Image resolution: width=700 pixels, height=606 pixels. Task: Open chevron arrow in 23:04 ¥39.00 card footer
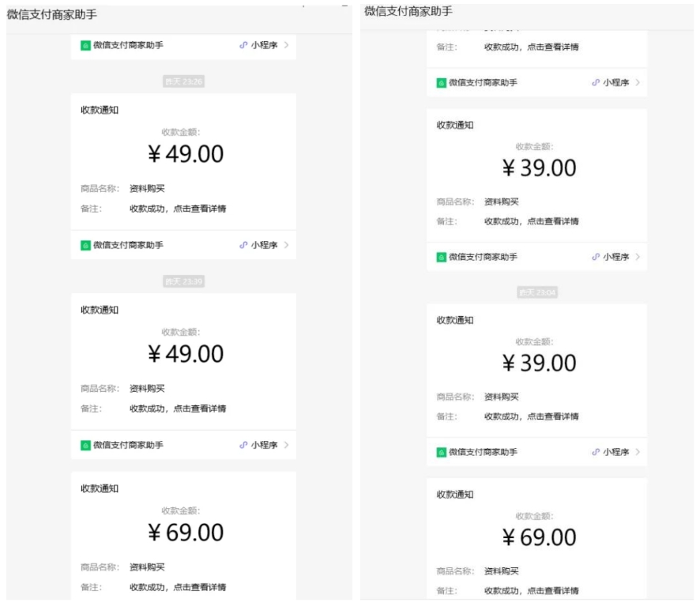pos(638,452)
